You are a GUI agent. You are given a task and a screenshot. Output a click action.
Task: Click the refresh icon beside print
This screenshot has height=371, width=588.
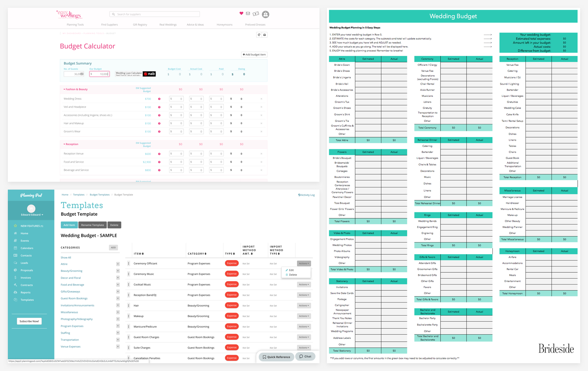click(259, 35)
